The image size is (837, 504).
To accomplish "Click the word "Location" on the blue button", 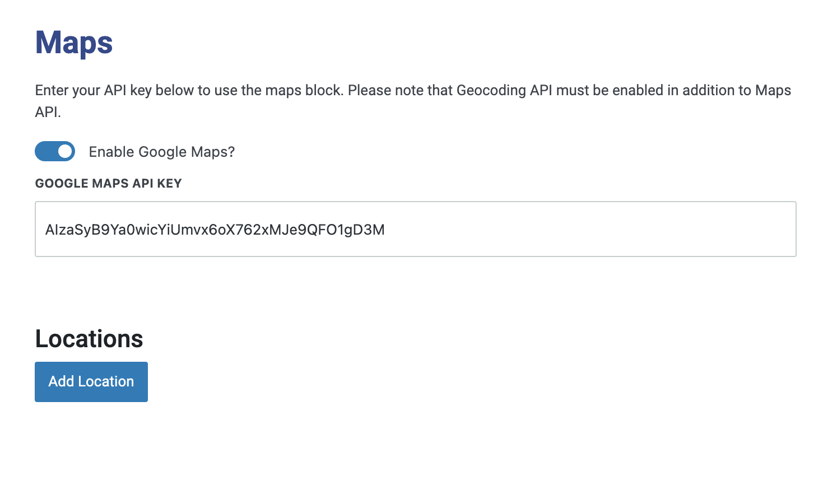I will click(x=106, y=382).
